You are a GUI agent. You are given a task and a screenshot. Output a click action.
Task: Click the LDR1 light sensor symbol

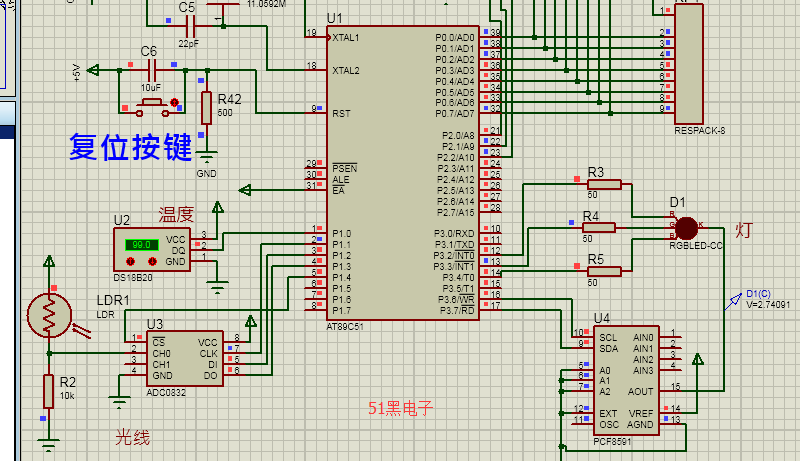pyautogui.click(x=46, y=315)
